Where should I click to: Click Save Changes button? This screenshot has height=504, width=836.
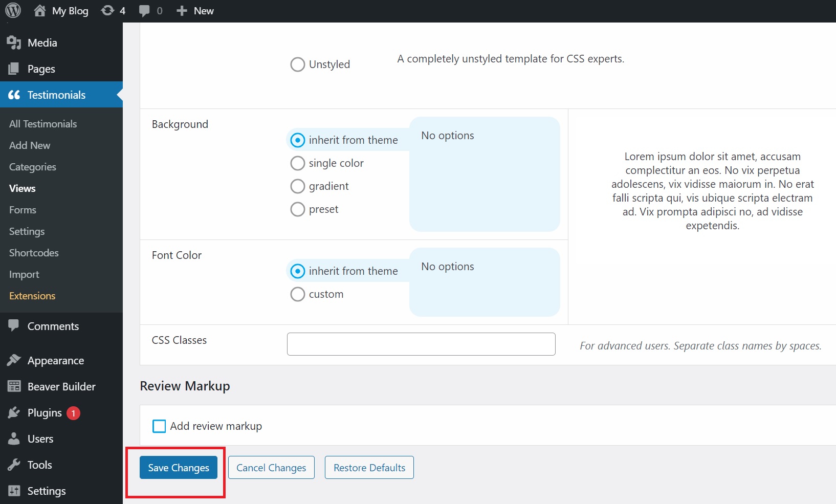point(179,468)
